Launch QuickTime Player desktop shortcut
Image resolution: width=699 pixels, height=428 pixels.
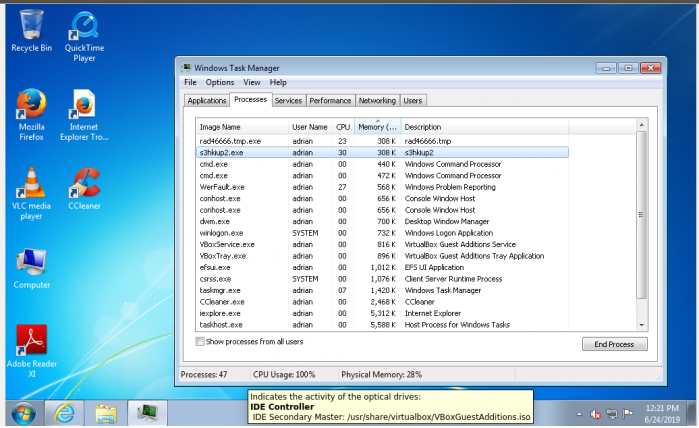(x=84, y=36)
